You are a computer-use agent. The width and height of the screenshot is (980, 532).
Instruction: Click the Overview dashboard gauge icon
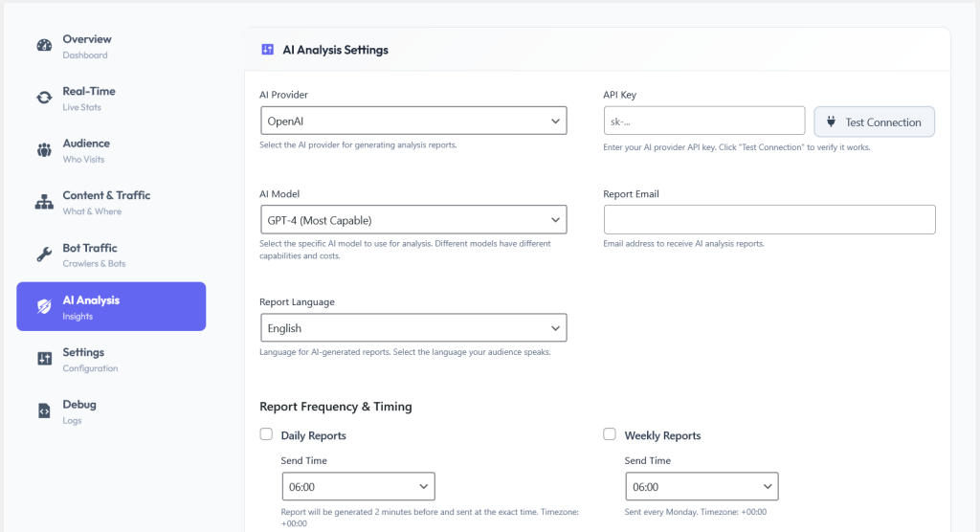point(44,46)
